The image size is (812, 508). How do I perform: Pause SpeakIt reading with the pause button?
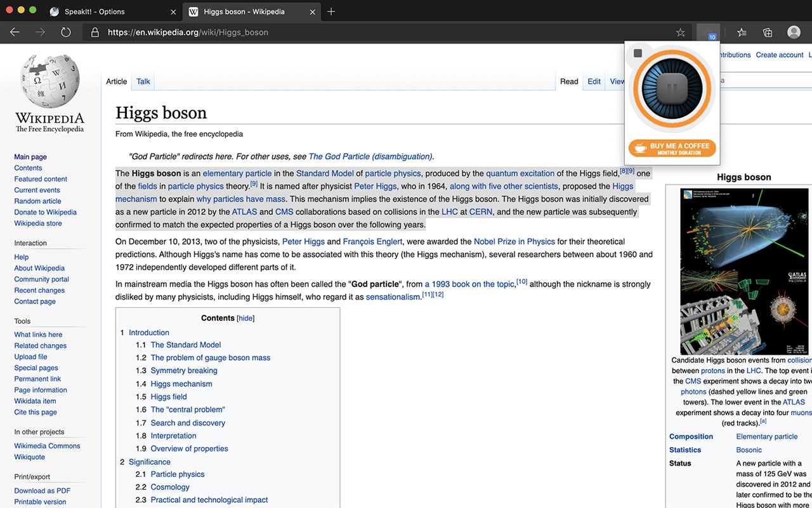coord(672,88)
